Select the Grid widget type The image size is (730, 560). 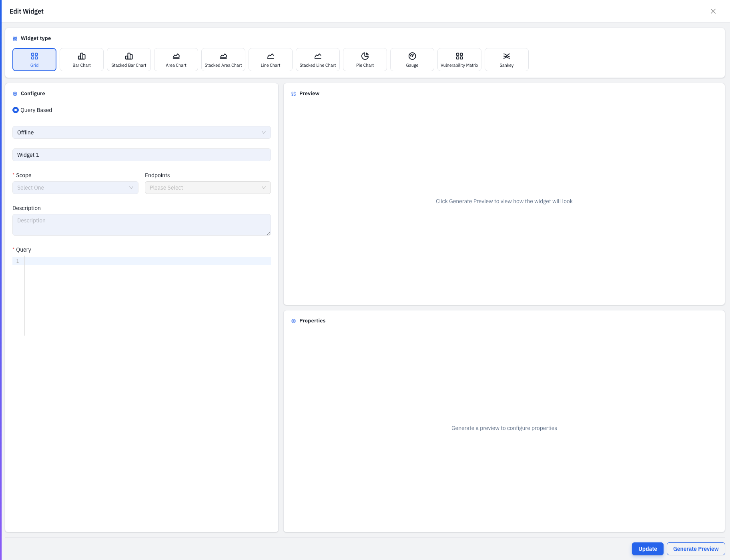34,60
